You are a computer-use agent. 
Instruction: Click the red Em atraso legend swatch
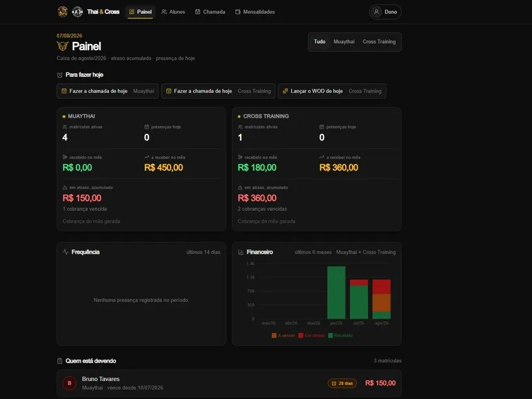click(301, 336)
